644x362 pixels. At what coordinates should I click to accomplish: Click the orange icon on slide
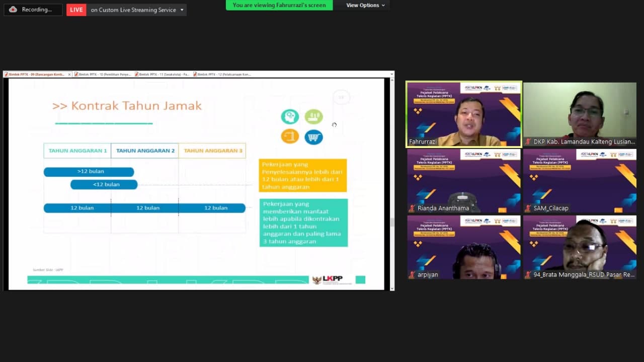(290, 136)
